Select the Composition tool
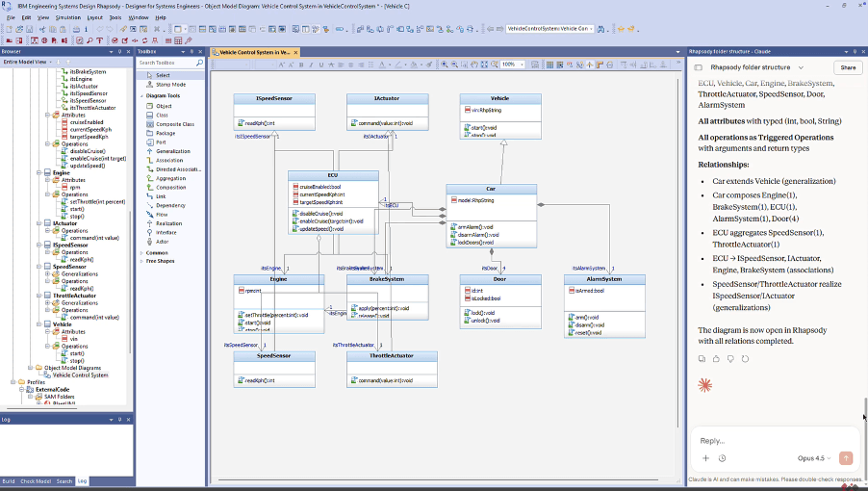This screenshot has height=491, width=868. coord(171,187)
